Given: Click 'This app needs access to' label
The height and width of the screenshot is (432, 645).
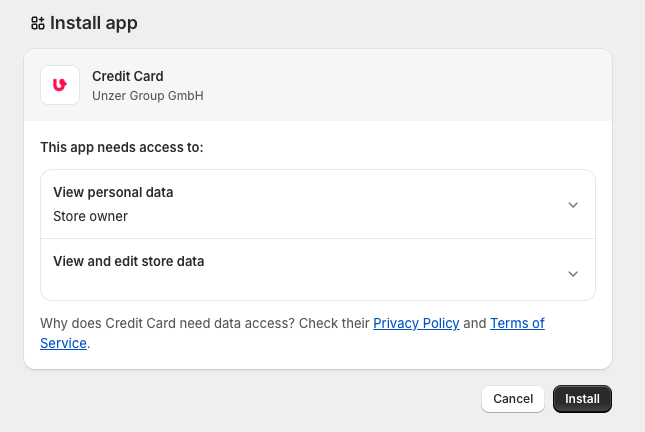Looking at the screenshot, I should pyautogui.click(x=121, y=147).
